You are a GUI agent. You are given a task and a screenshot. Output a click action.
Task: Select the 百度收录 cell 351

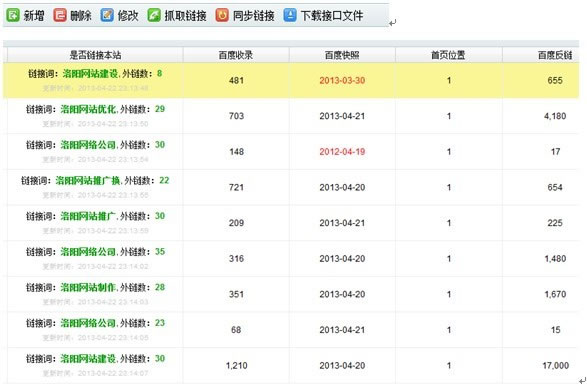[x=236, y=294]
